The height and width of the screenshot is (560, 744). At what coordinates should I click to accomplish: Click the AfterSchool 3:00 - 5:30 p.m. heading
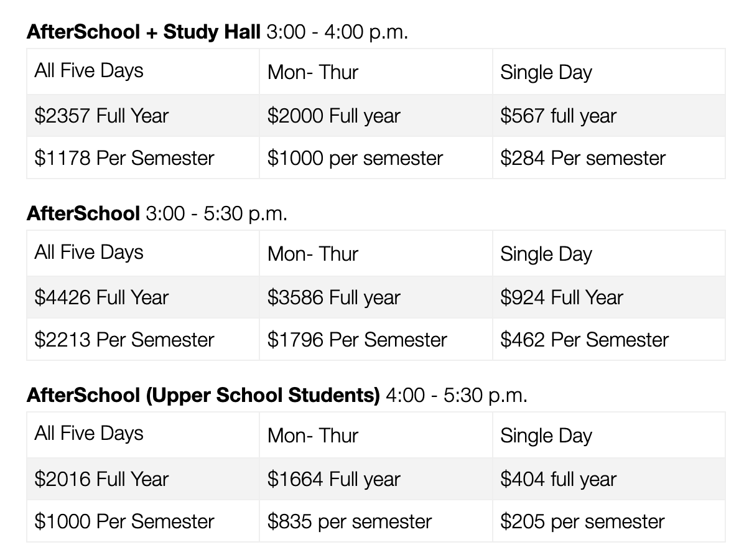click(157, 213)
